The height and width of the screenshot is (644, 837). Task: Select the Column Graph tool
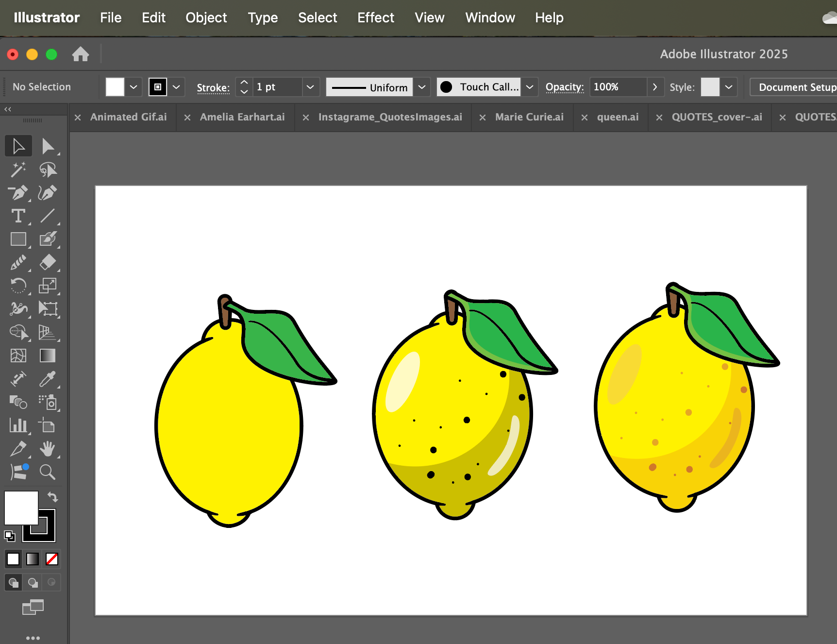18,425
